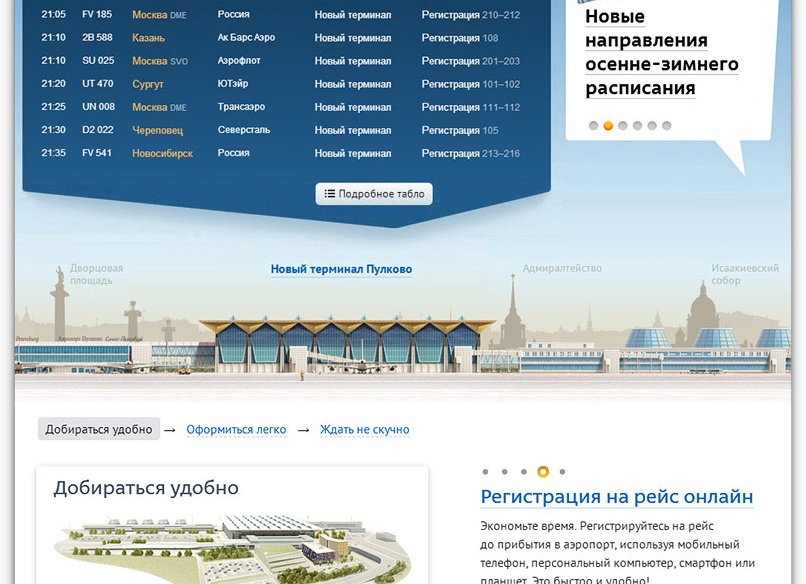Click airline Ак Барс Аэро
The width and height of the screenshot is (806, 584).
[246, 38]
